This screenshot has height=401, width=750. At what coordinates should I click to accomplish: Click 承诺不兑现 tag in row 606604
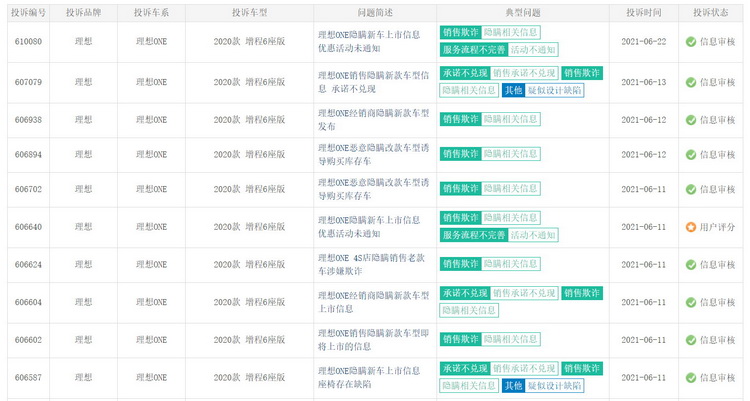click(x=465, y=293)
